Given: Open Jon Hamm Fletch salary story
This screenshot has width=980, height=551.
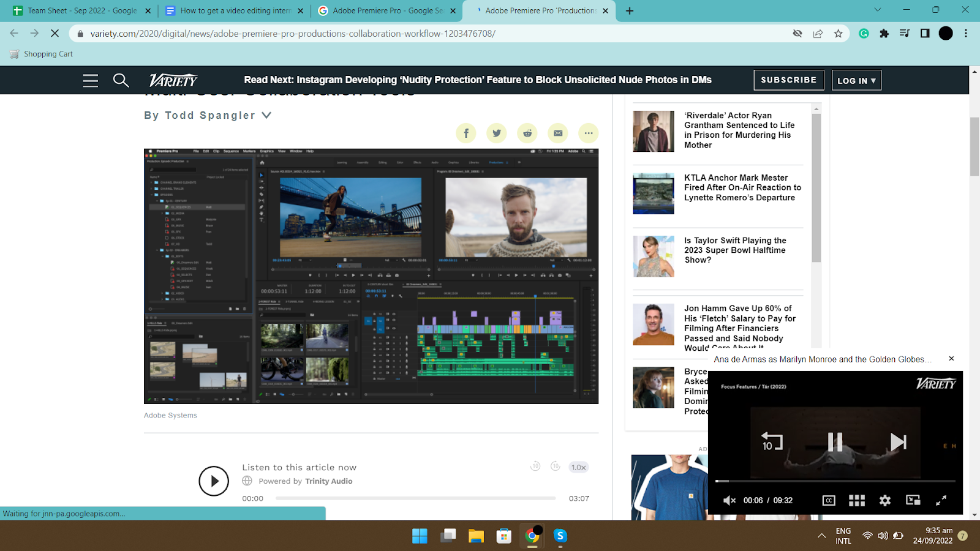Looking at the screenshot, I should click(740, 328).
